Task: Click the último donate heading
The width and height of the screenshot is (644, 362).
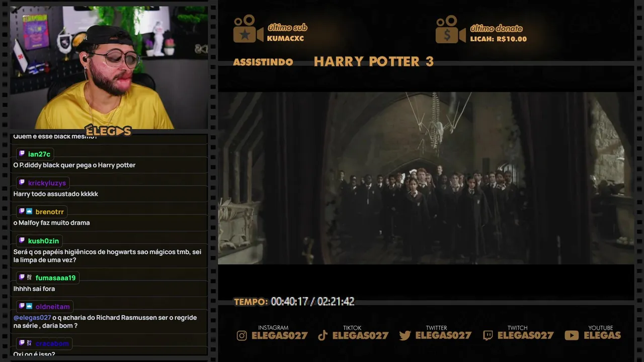Action: (x=496, y=28)
